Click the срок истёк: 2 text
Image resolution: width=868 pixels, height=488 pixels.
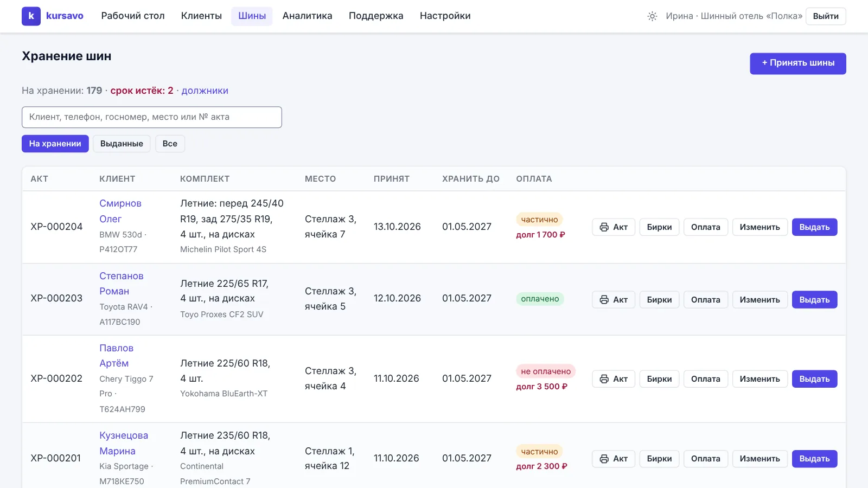coord(142,91)
